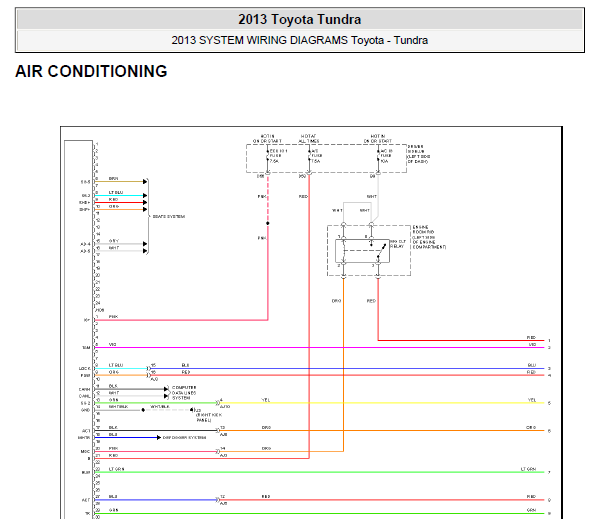Click the 'COMPUTER DATA LINES SYSTEM' label
This screenshot has width=609, height=519.
pyautogui.click(x=184, y=393)
